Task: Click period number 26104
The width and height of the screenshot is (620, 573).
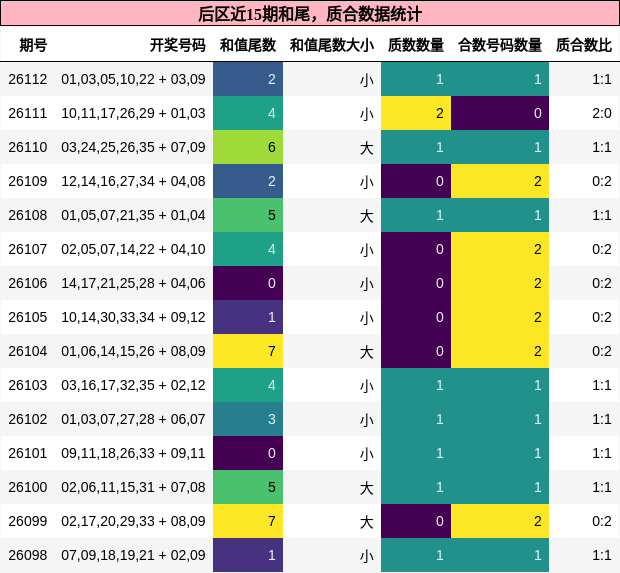Action: tap(28, 351)
